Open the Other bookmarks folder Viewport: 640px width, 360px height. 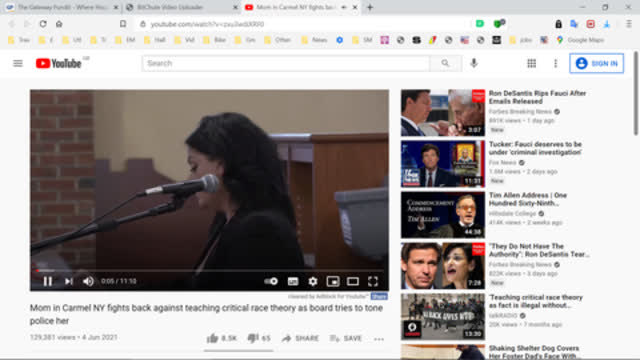(x=278, y=40)
